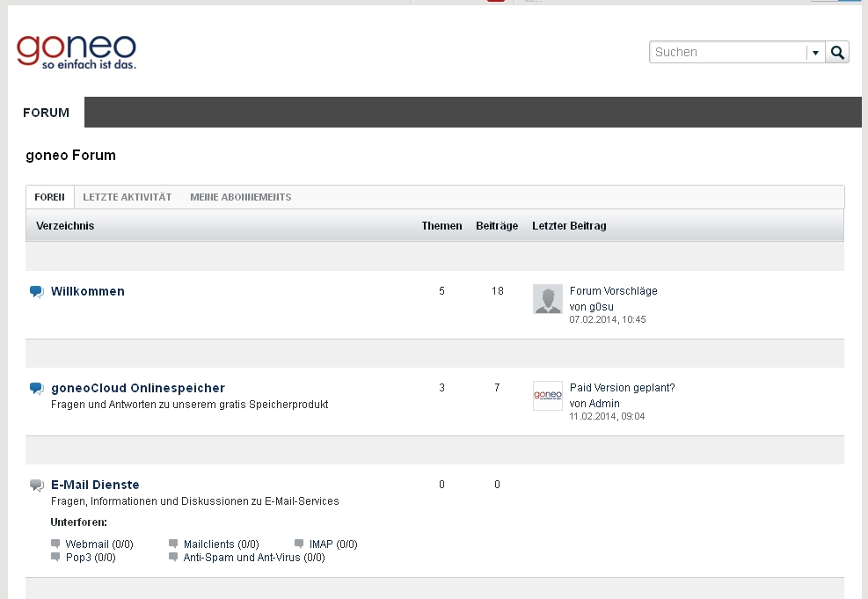The width and height of the screenshot is (868, 599).
Task: Click the Beiträge column header
Action: click(497, 226)
